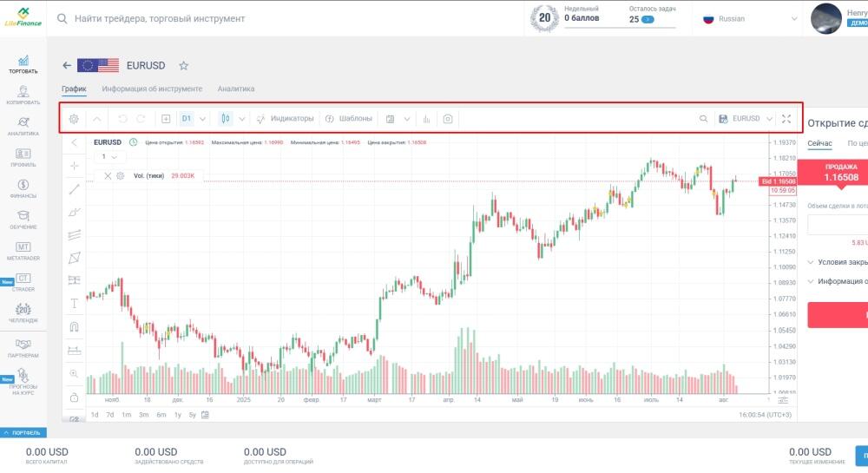Image resolution: width=868 pixels, height=473 pixels.
Task: Open Профиль in the sidebar
Action: [23, 157]
